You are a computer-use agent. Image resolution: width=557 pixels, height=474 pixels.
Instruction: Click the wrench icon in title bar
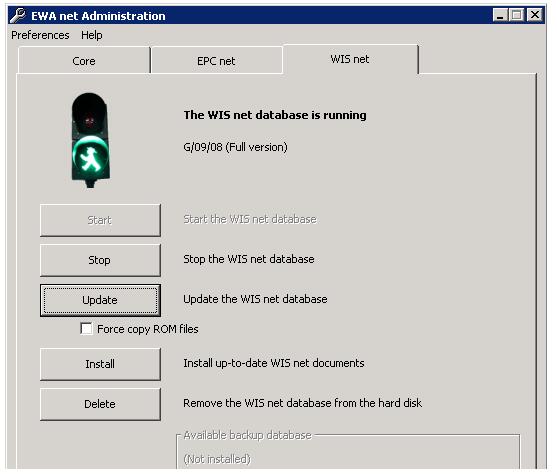coord(18,16)
